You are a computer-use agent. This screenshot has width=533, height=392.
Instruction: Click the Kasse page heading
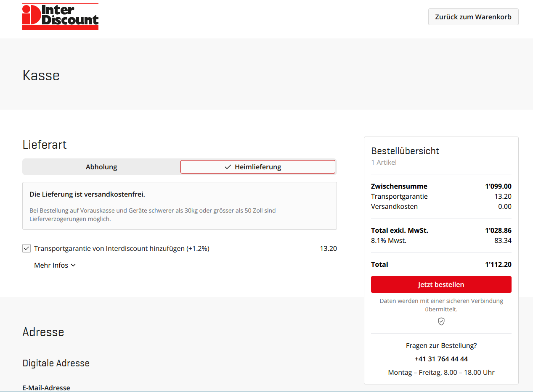pyautogui.click(x=41, y=75)
